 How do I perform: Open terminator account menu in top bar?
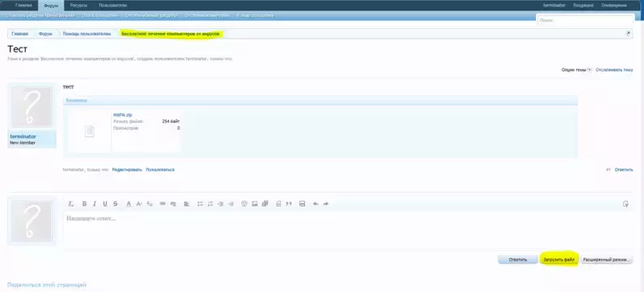point(554,6)
